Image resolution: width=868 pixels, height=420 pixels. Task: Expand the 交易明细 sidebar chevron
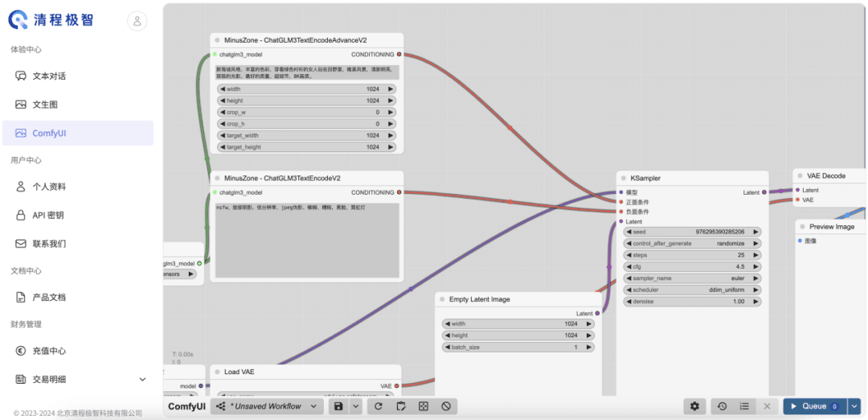point(143,379)
